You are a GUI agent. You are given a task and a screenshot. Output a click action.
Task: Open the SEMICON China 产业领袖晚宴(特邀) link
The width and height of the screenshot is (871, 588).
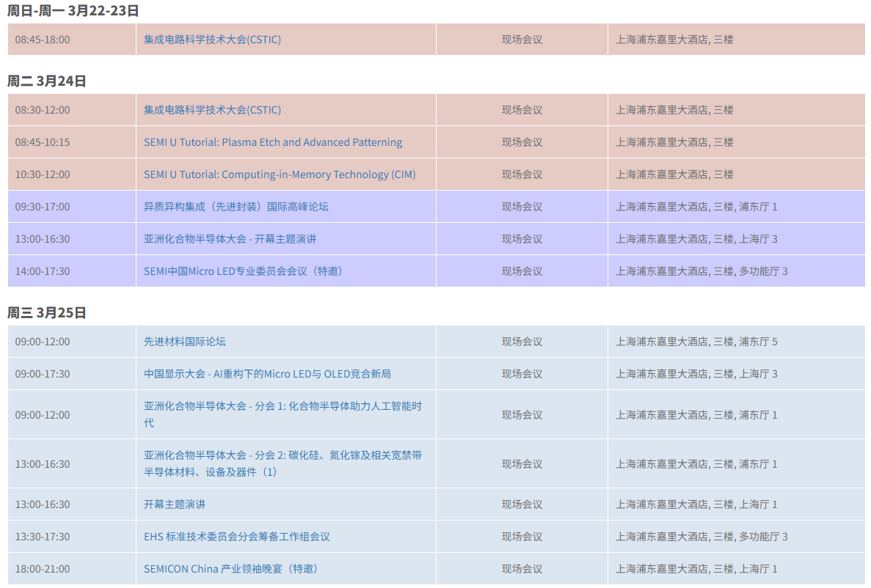[230, 568]
